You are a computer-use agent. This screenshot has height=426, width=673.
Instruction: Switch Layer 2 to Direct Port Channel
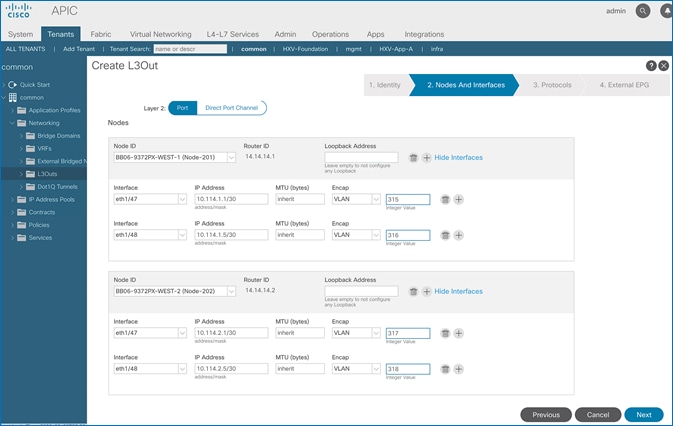[x=231, y=108]
